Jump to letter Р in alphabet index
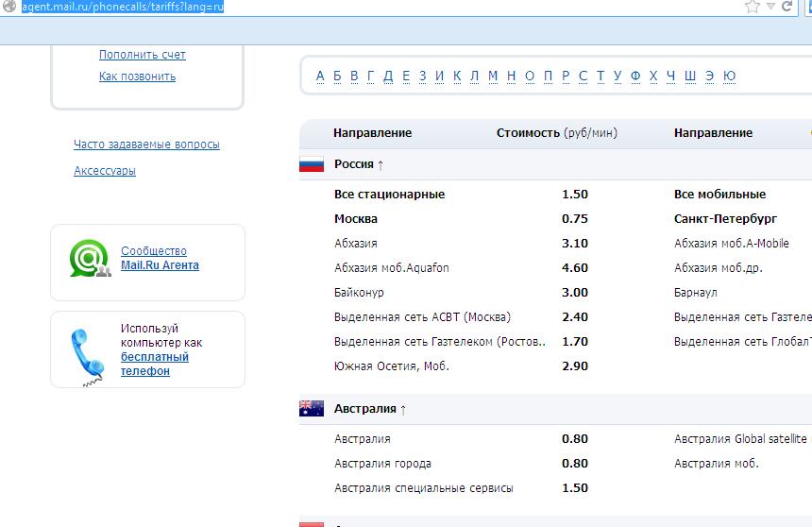812x527 pixels. 566,76
